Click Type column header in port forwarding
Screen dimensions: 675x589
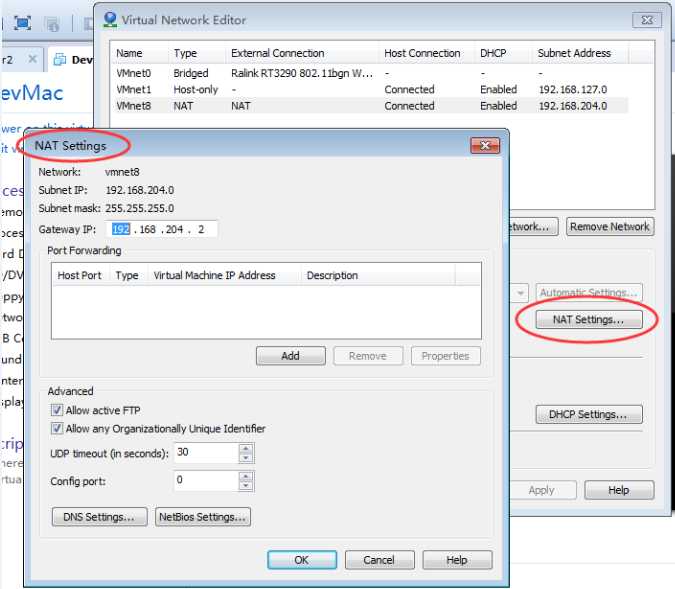click(x=129, y=275)
